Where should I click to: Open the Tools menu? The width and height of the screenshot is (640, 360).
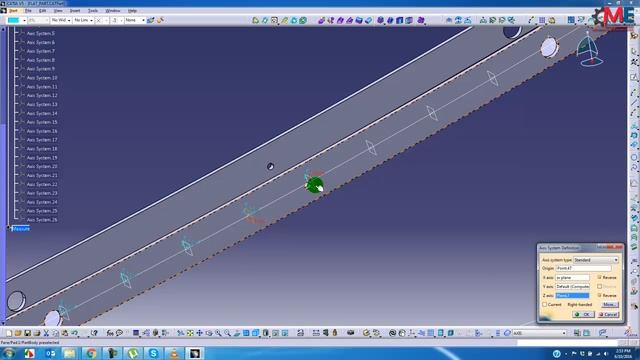pyautogui.click(x=93, y=11)
